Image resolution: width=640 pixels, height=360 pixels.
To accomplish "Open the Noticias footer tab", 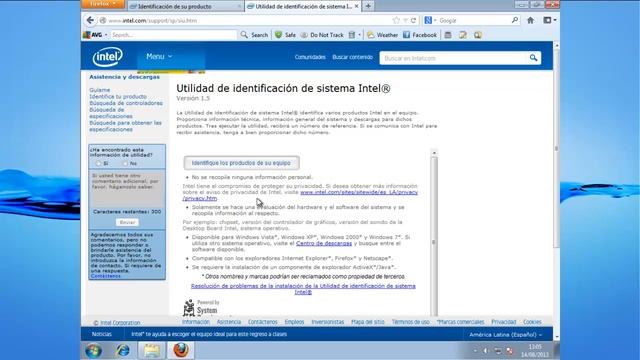I will 102,334.
